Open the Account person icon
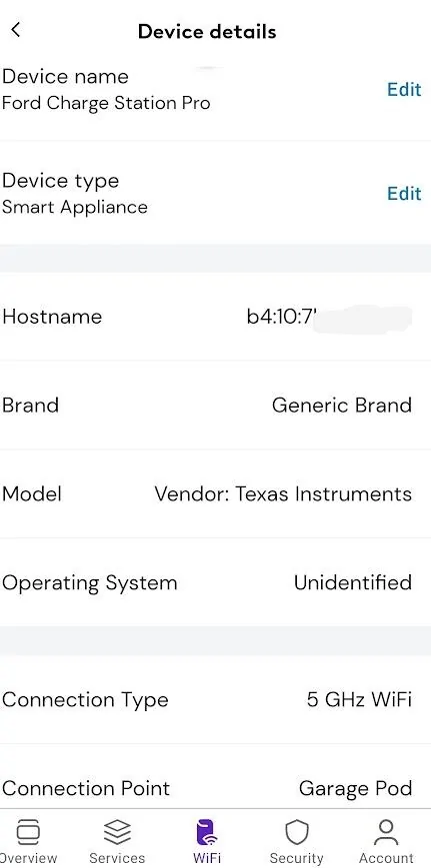The width and height of the screenshot is (431, 868). (386, 833)
